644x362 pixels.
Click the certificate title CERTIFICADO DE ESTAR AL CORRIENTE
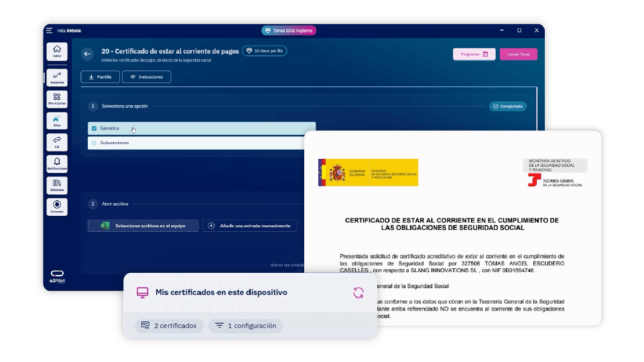coord(452,224)
